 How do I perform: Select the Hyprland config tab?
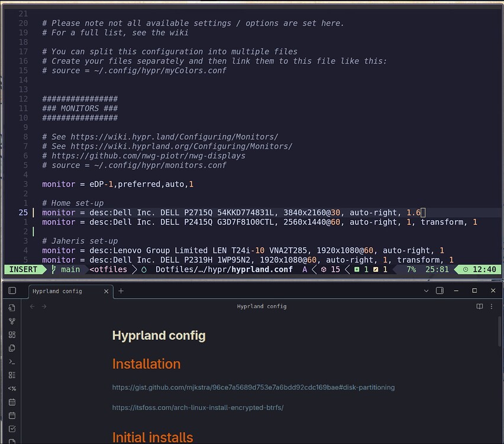click(71, 291)
